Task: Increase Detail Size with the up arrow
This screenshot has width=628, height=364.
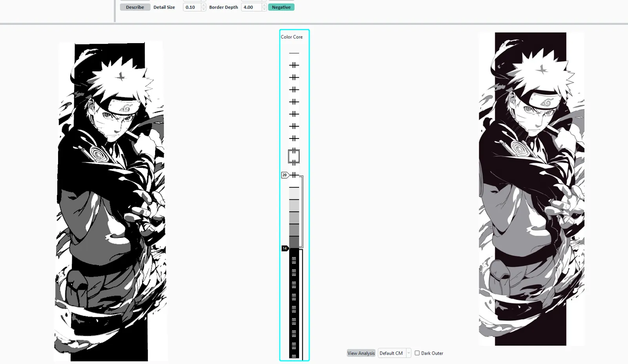Action: click(203, 5)
